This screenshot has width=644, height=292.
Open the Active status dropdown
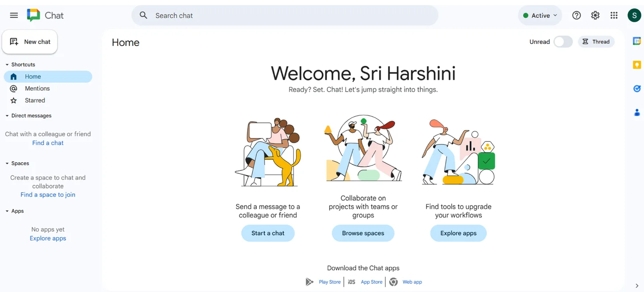540,15
